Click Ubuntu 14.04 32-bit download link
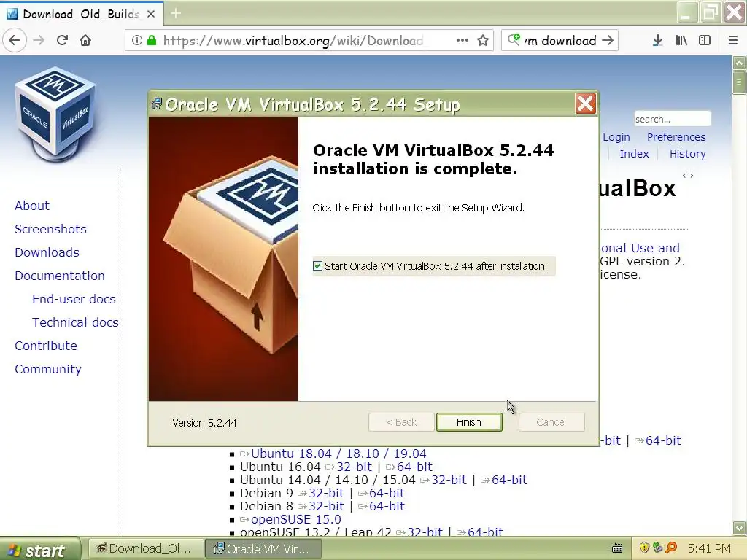The image size is (747, 560). tap(449, 480)
